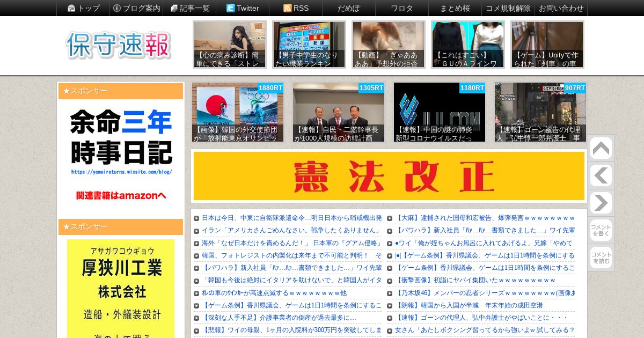Image resolution: width=644 pixels, height=338 pixels.
Task: Click the Twitter bird icon
Action: click(x=230, y=8)
